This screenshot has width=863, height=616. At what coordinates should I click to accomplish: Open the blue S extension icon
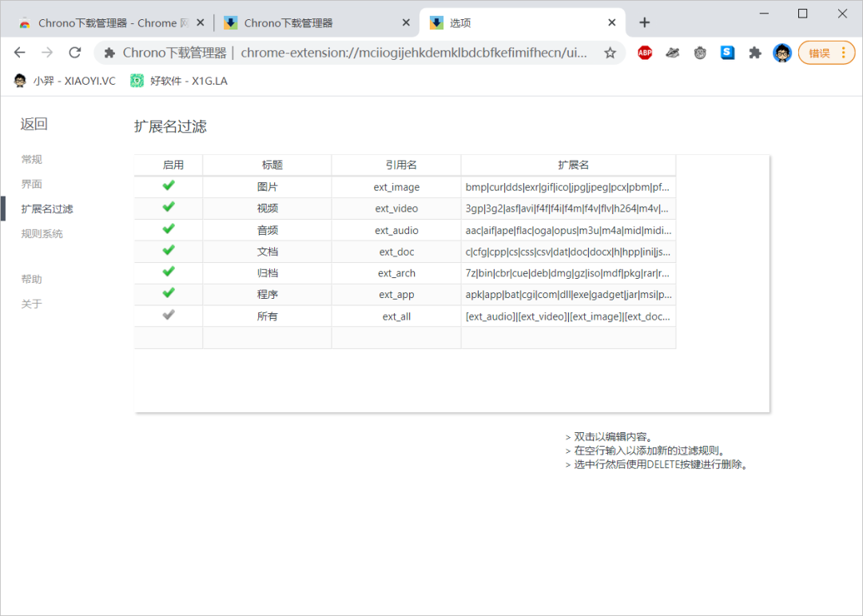[x=727, y=53]
